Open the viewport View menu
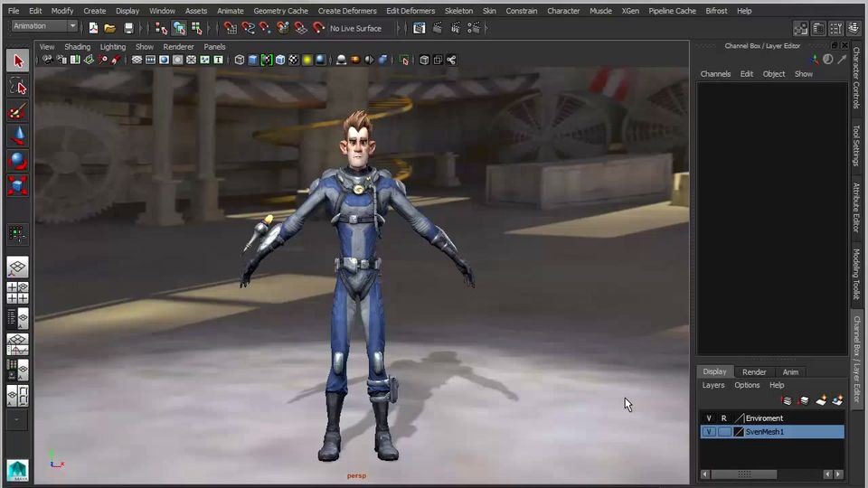Viewport: 868px width, 488px height. pos(46,47)
